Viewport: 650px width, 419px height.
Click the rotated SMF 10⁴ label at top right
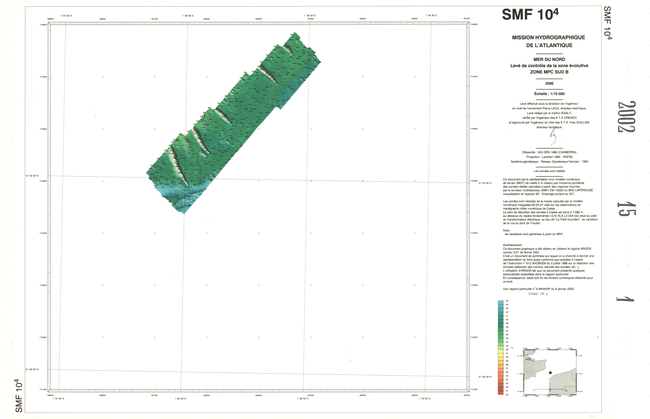click(607, 21)
